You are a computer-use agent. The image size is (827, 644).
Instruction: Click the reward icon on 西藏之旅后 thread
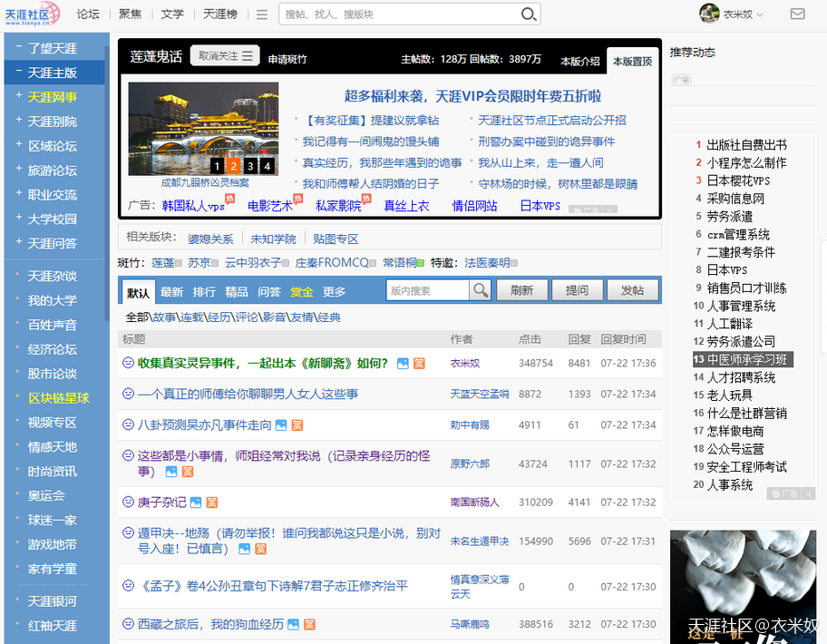click(309, 624)
